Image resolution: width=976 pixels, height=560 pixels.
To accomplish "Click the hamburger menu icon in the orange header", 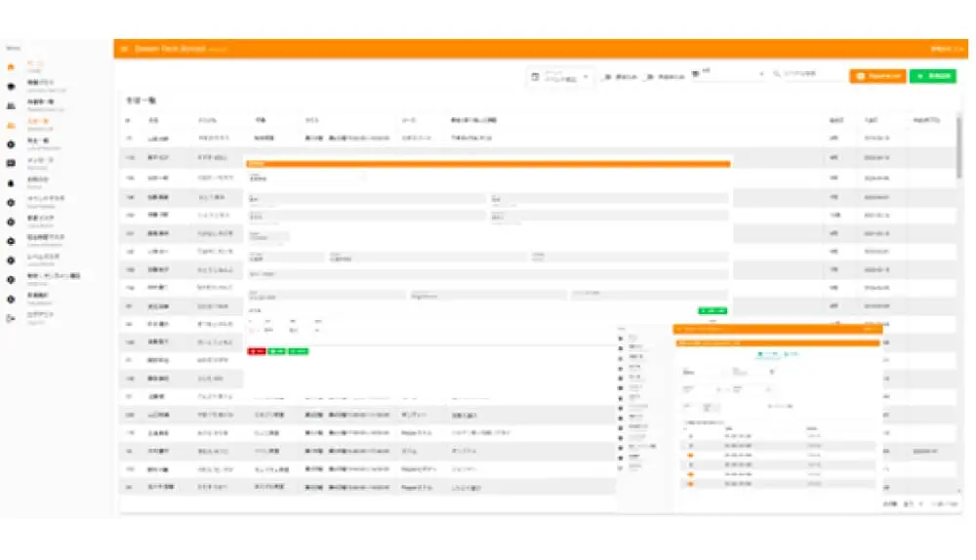I will pos(124,49).
